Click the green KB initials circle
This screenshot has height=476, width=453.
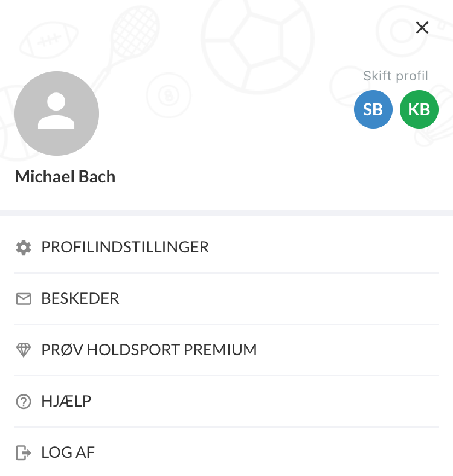point(419,109)
